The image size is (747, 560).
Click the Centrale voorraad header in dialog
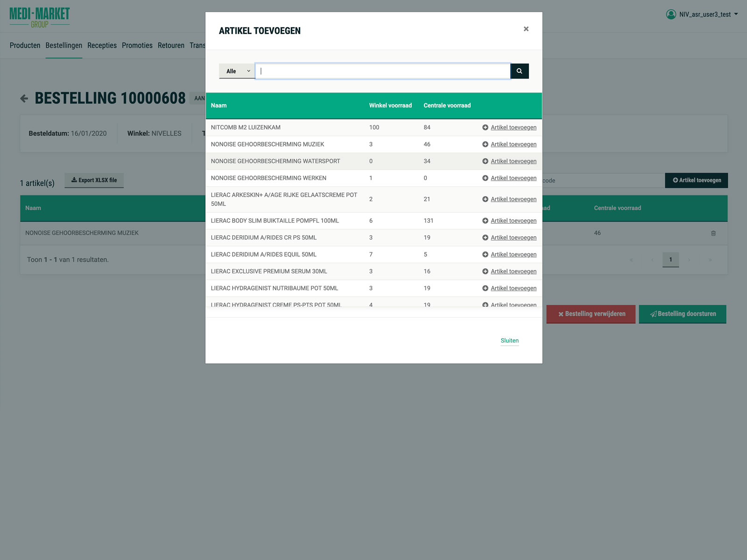tap(447, 105)
